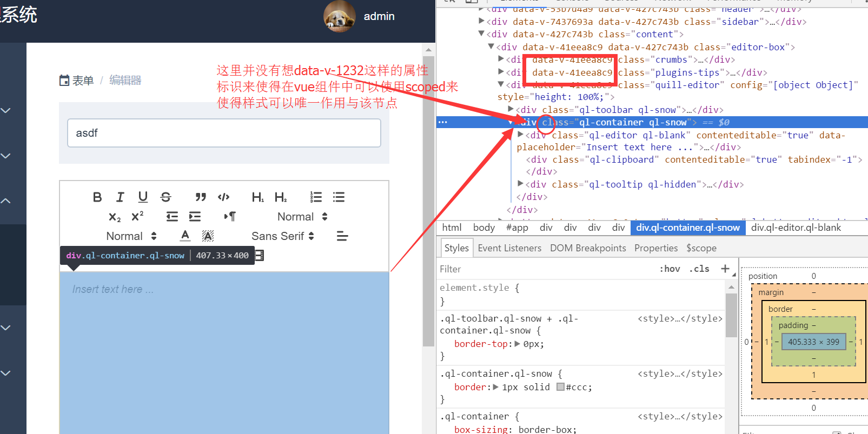Expand the ql-toolbar div node

[x=511, y=109]
